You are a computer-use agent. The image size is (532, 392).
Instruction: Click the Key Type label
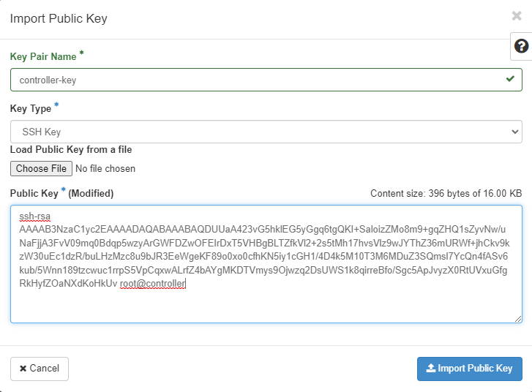tap(31, 108)
